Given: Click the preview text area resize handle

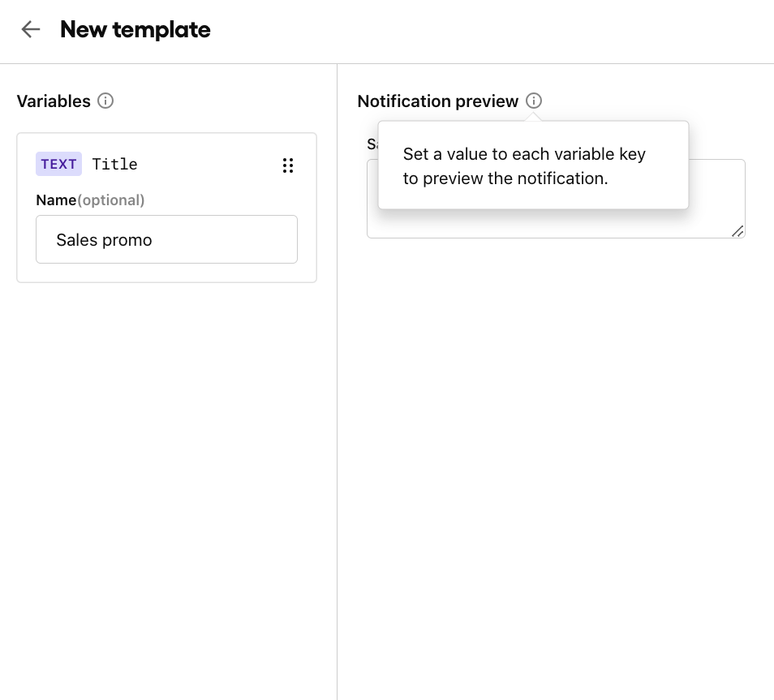Looking at the screenshot, I should (x=737, y=231).
